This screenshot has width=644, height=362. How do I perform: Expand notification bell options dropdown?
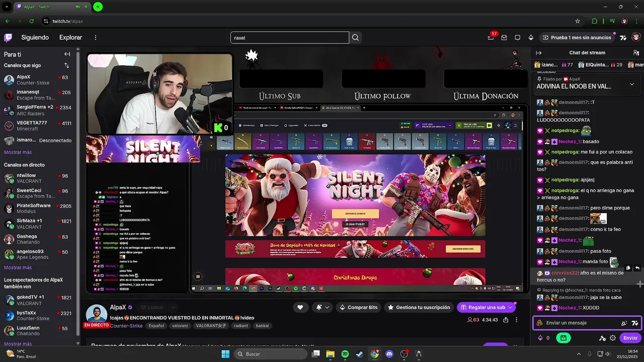click(x=327, y=307)
